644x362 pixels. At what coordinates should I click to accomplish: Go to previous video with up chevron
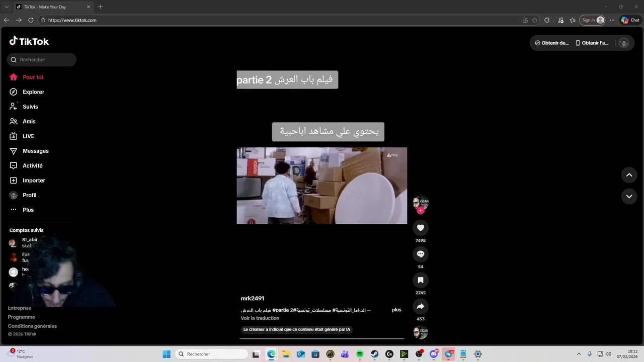pos(629,175)
